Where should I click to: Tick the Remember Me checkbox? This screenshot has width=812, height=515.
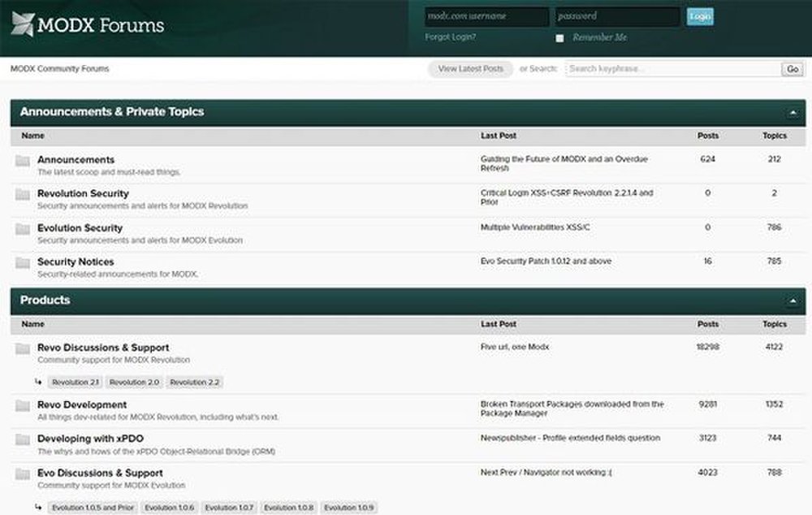click(x=559, y=38)
